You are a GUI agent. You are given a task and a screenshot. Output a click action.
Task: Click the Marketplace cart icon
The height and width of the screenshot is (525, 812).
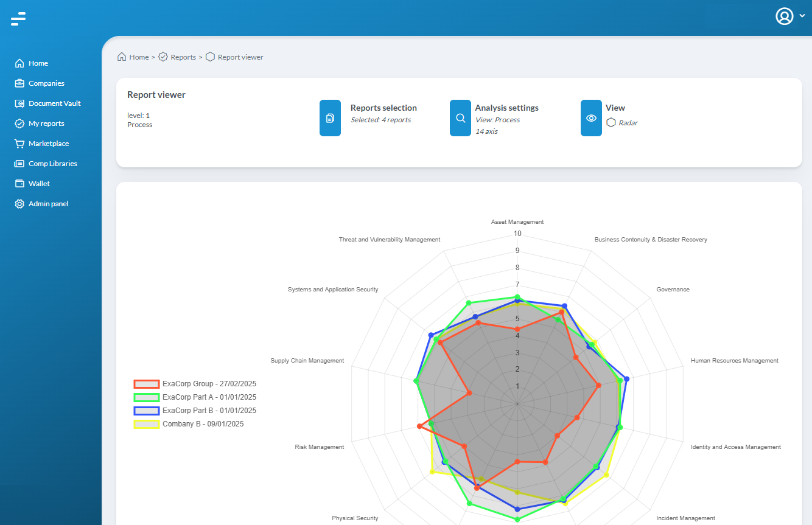(x=19, y=144)
